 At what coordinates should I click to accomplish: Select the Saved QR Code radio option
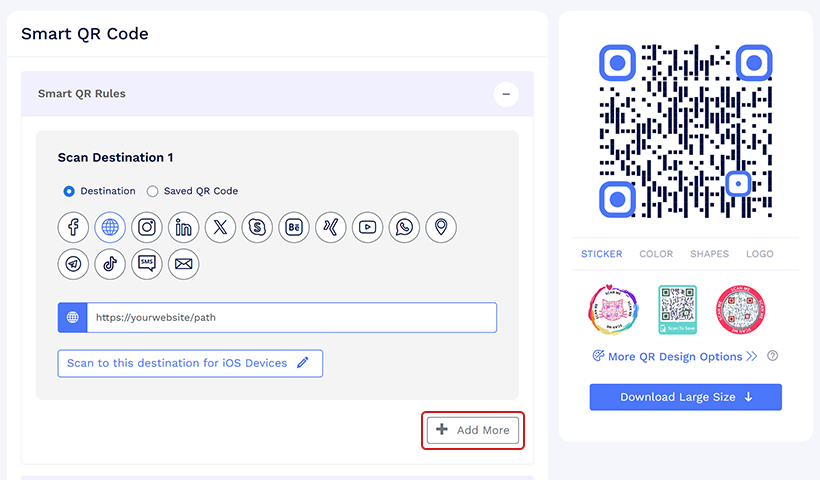point(153,191)
